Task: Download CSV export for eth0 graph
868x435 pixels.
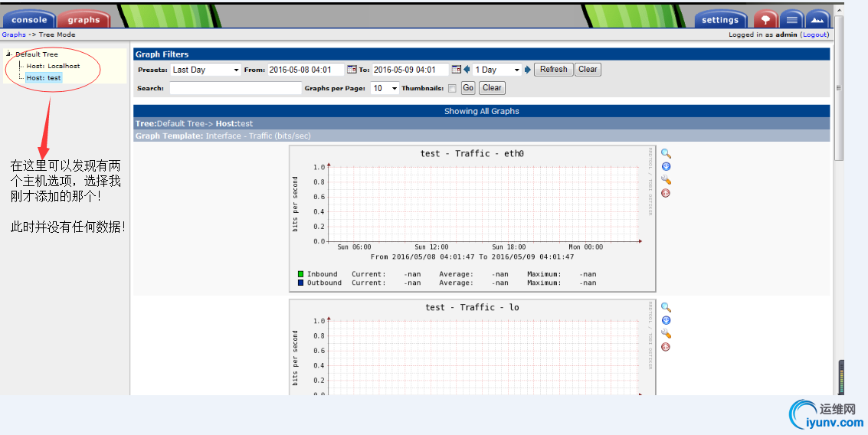Action: [x=666, y=167]
